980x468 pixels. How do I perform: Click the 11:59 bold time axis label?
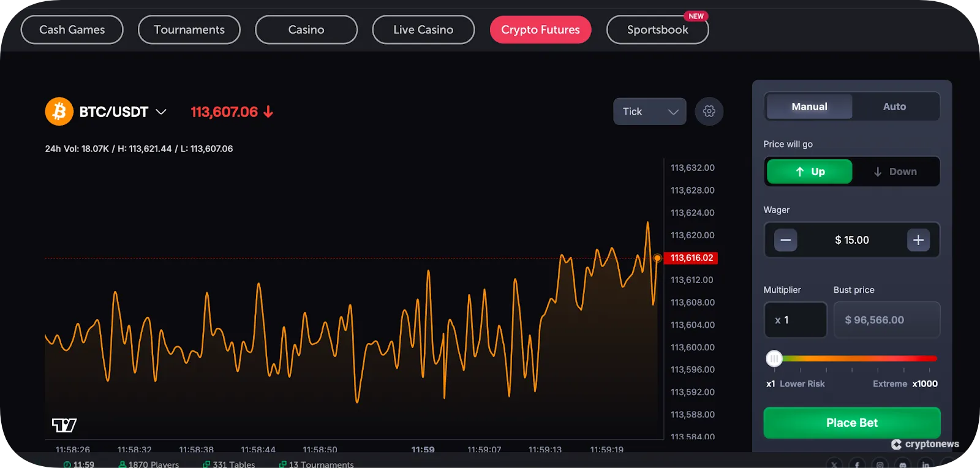[423, 450]
